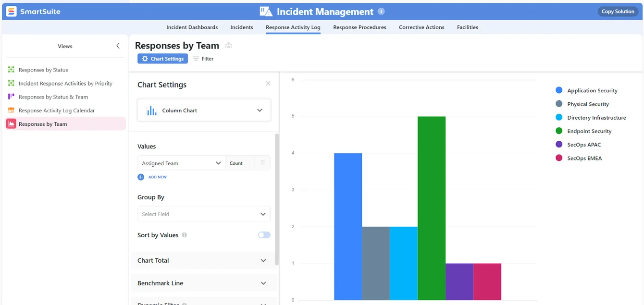
Task: Click the SecOps APAC legend color dot
Action: point(559,144)
